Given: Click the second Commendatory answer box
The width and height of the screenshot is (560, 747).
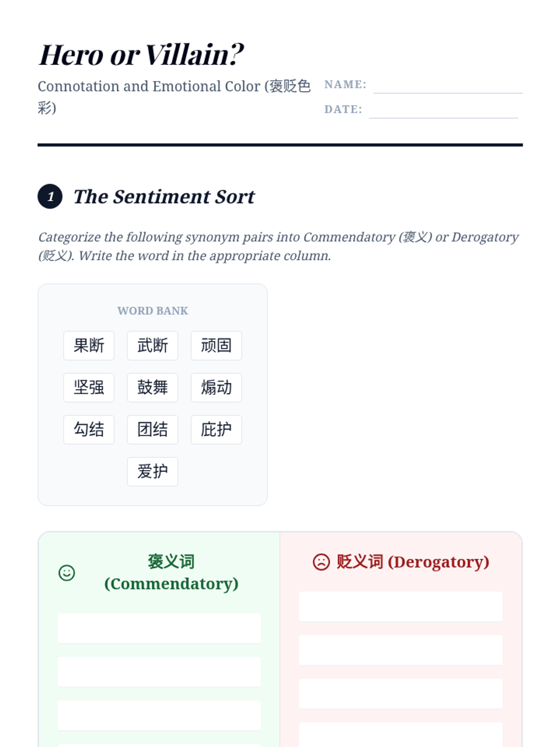Looking at the screenshot, I should [x=159, y=672].
